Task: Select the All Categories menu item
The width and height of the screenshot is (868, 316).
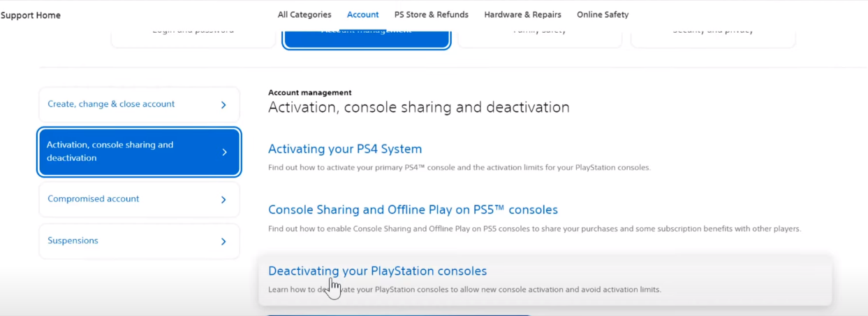Action: [x=304, y=15]
